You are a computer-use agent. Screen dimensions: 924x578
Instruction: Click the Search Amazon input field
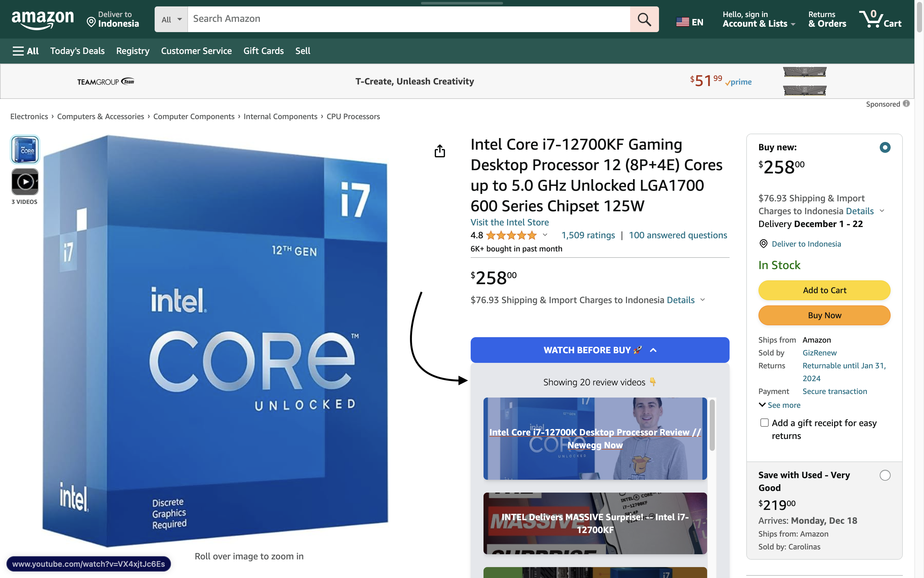click(408, 19)
